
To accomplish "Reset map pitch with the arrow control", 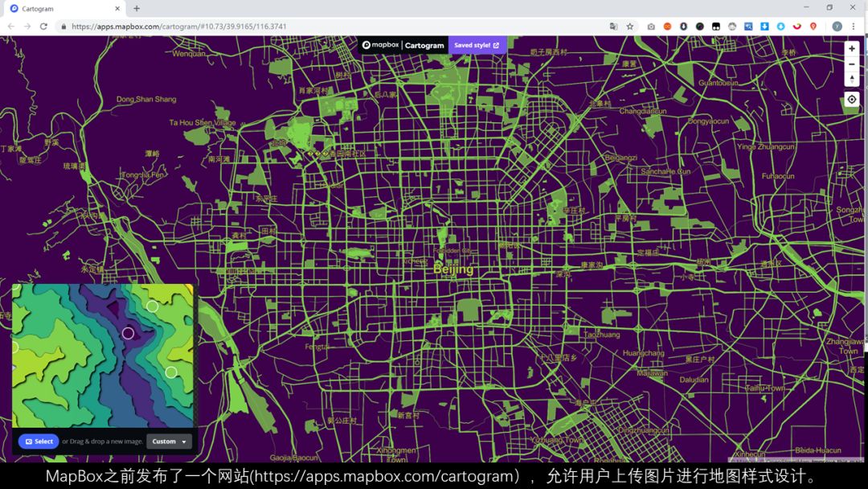I will tap(852, 79).
